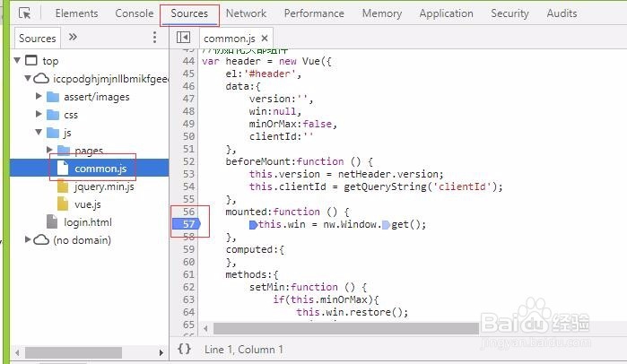The height and width of the screenshot is (364, 627).
Task: Expand the pages folder
Action: (49, 150)
